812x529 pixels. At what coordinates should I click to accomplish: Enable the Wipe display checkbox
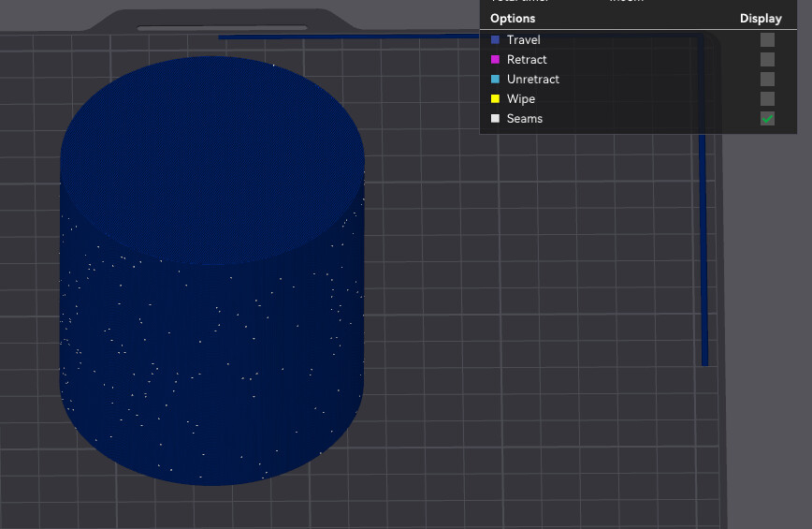point(767,99)
